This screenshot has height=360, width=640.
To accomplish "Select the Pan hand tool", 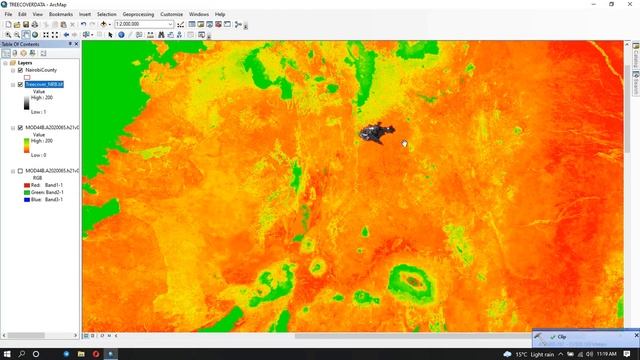I will [26, 35].
